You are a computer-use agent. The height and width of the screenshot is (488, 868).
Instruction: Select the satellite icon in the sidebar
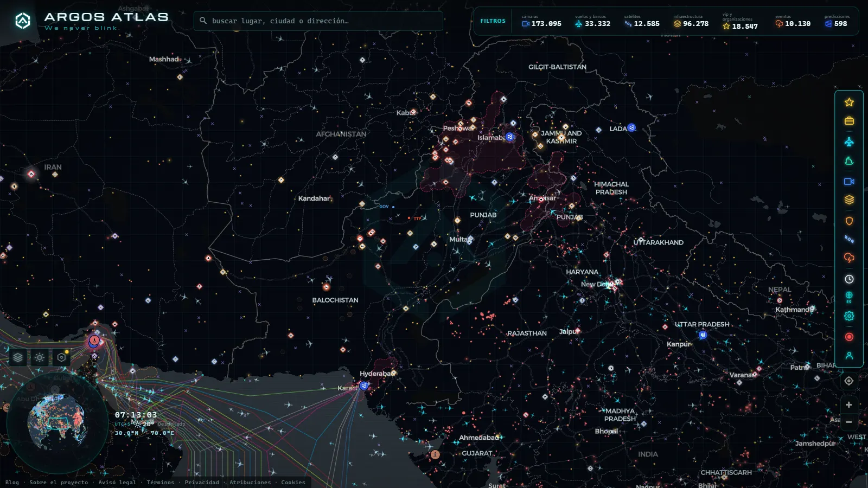pyautogui.click(x=849, y=239)
